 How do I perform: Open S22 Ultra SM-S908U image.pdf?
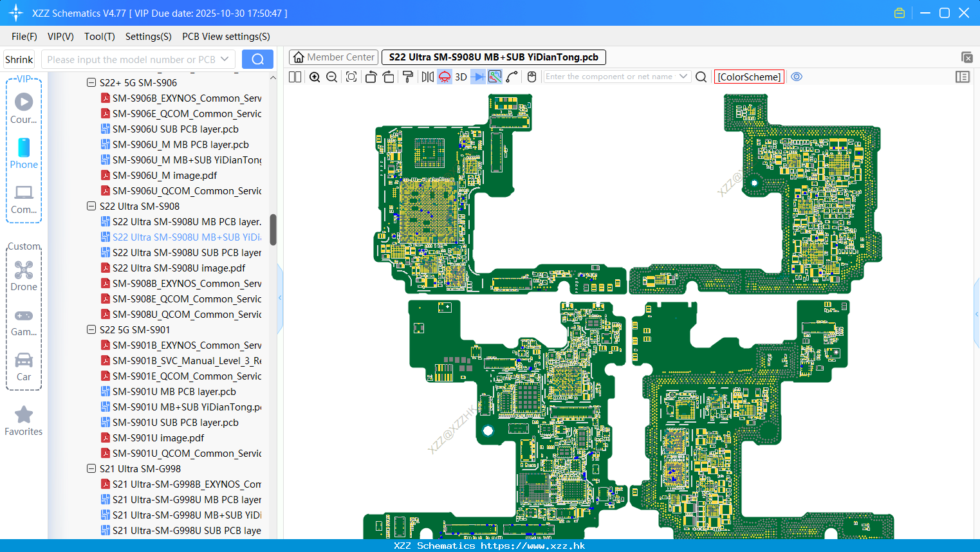tap(178, 268)
